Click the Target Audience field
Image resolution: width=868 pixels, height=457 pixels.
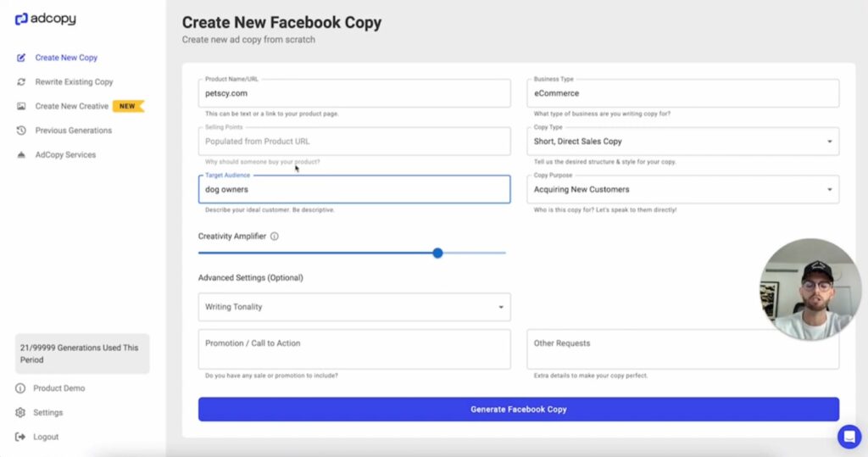tap(354, 189)
